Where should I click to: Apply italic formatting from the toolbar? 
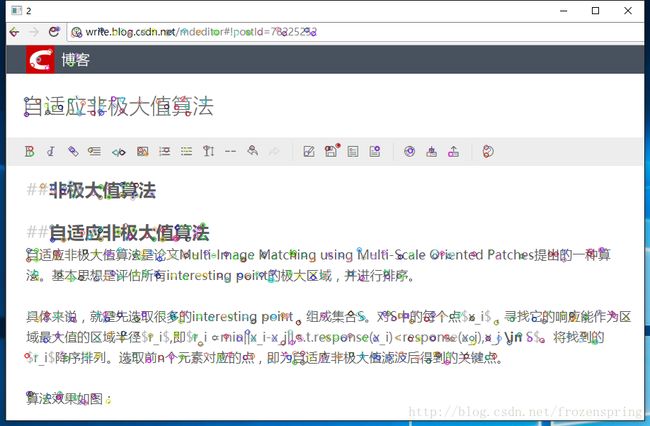[51, 151]
